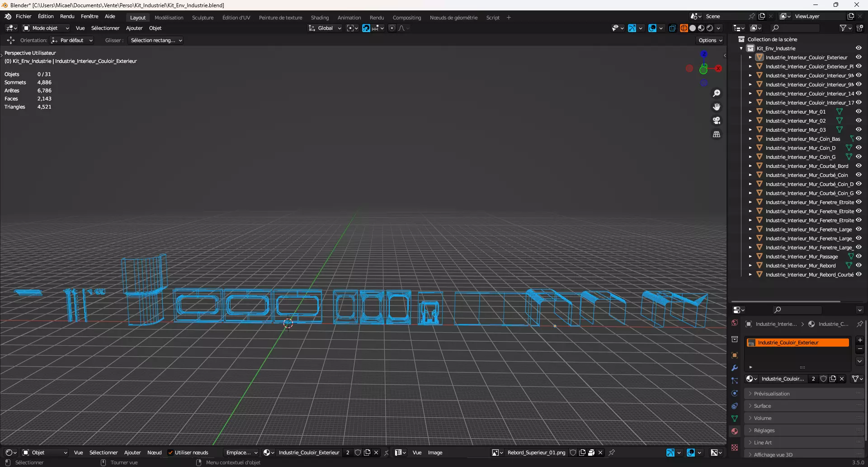Viewport: 868px width, 467px height.
Task: Click new collection icon in outliner header
Action: (860, 28)
